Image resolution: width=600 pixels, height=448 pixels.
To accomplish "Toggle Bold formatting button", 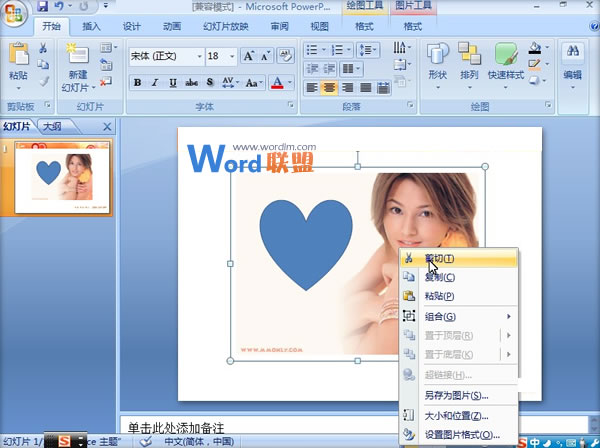I will pyautogui.click(x=137, y=82).
